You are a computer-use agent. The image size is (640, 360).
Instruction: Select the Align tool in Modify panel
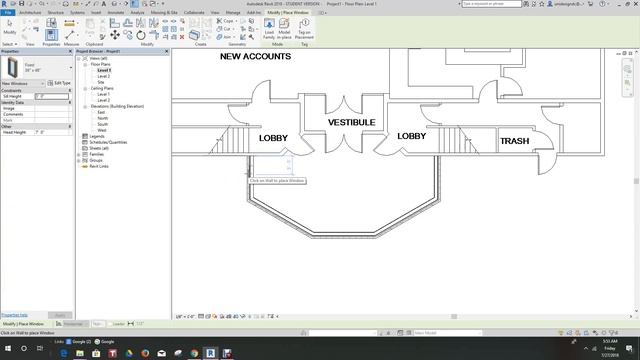(x=115, y=23)
